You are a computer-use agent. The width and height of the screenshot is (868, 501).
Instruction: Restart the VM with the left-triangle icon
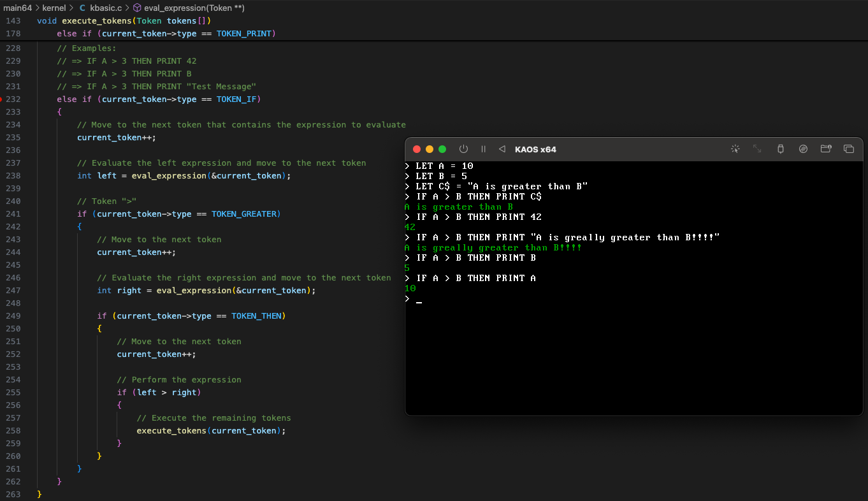coord(502,149)
